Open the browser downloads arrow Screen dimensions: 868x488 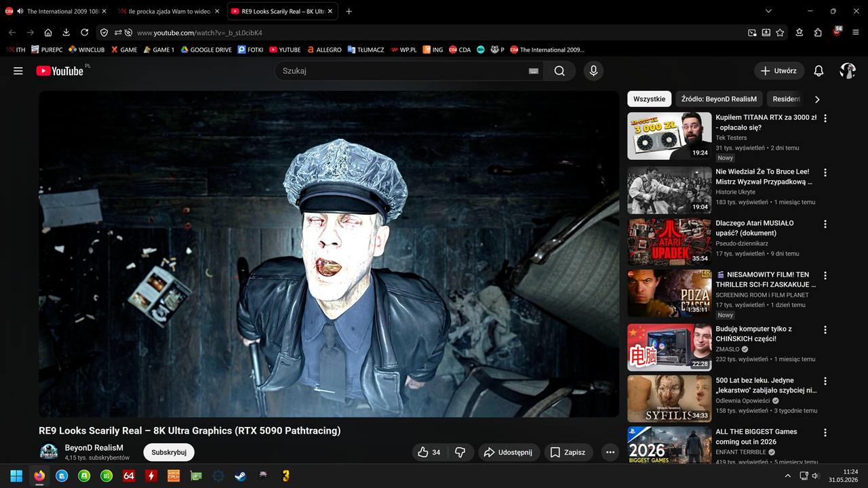pos(66,33)
